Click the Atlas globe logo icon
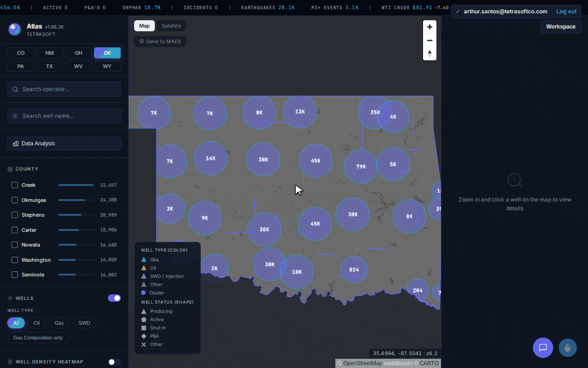588x368 pixels. point(15,29)
